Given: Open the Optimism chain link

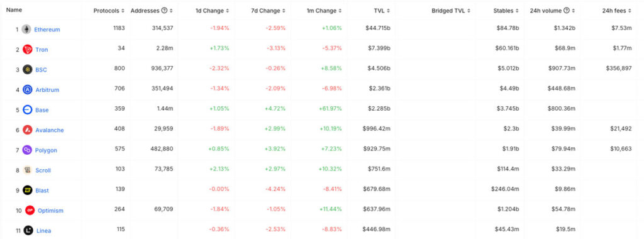Looking at the screenshot, I should 50,210.
